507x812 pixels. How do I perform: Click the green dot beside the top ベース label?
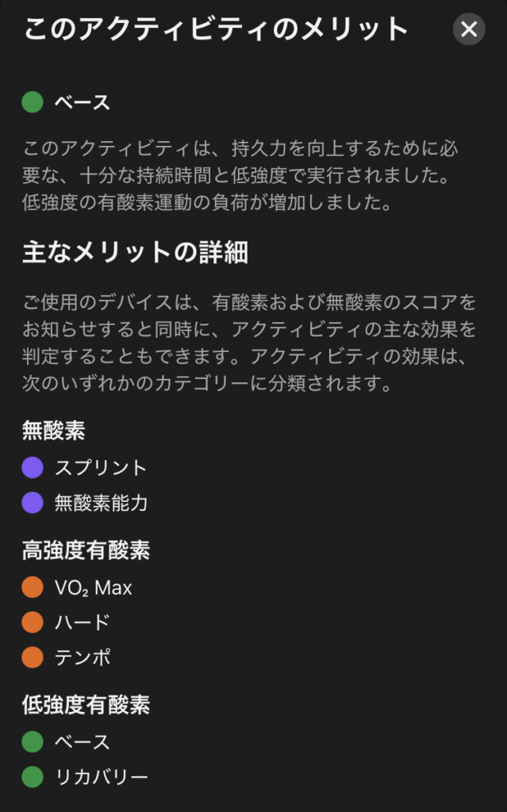[x=33, y=102]
